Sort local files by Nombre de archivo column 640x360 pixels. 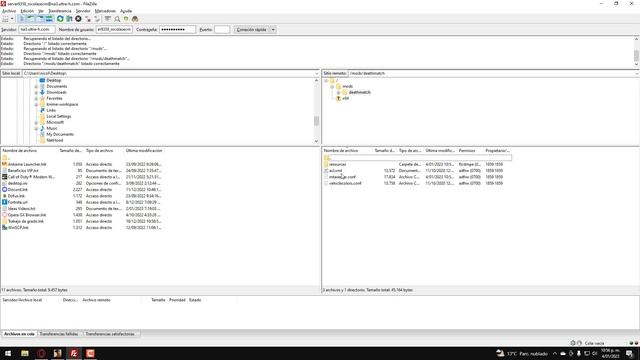(x=20, y=151)
